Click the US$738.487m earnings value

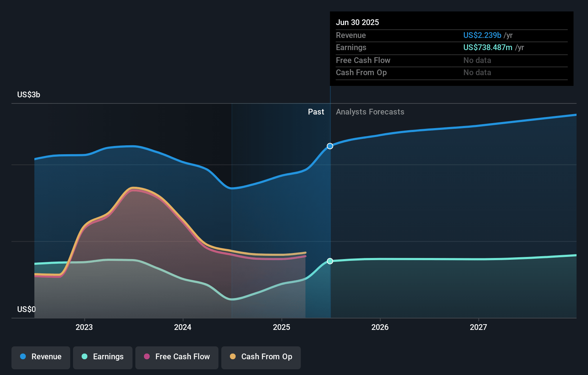488,47
